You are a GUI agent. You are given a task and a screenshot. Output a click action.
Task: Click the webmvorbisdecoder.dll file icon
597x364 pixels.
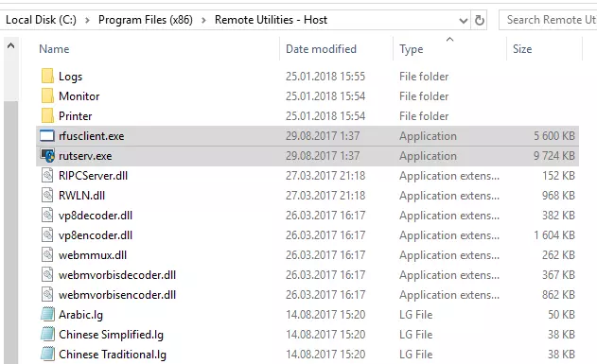click(47, 274)
